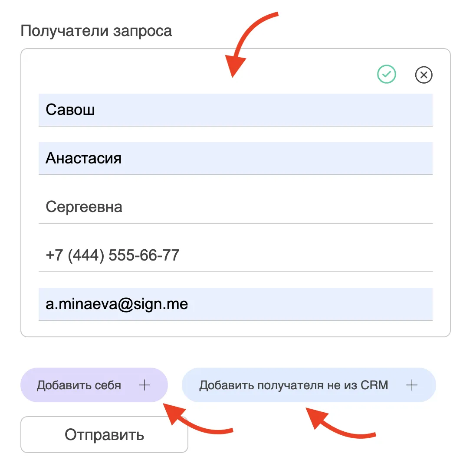This screenshot has width=473, height=476.
Task: Add yourself via the Добавить себя button
Action: pyautogui.click(x=94, y=385)
